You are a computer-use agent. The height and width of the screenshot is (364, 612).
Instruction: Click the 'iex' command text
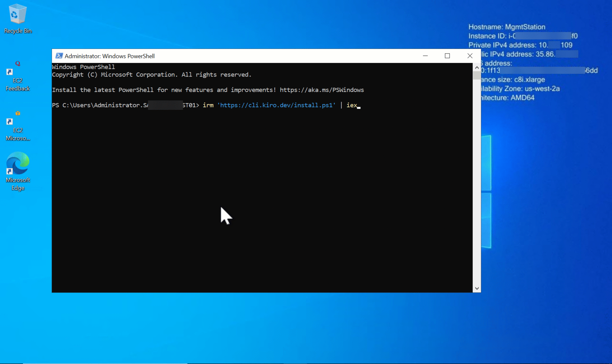pyautogui.click(x=352, y=105)
